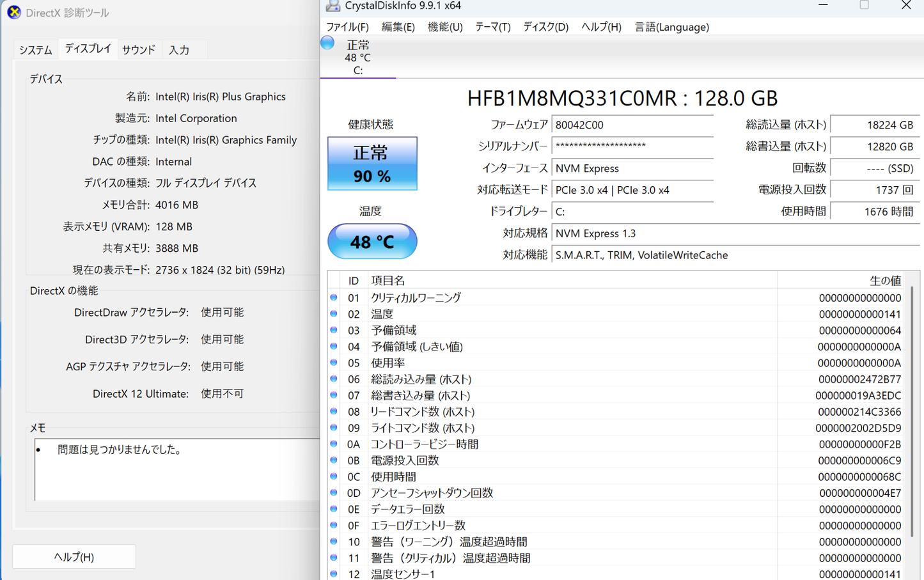Viewport: 924px width, 580px height.
Task: Click the 製造元 value Intel Corporation
Action: (196, 118)
